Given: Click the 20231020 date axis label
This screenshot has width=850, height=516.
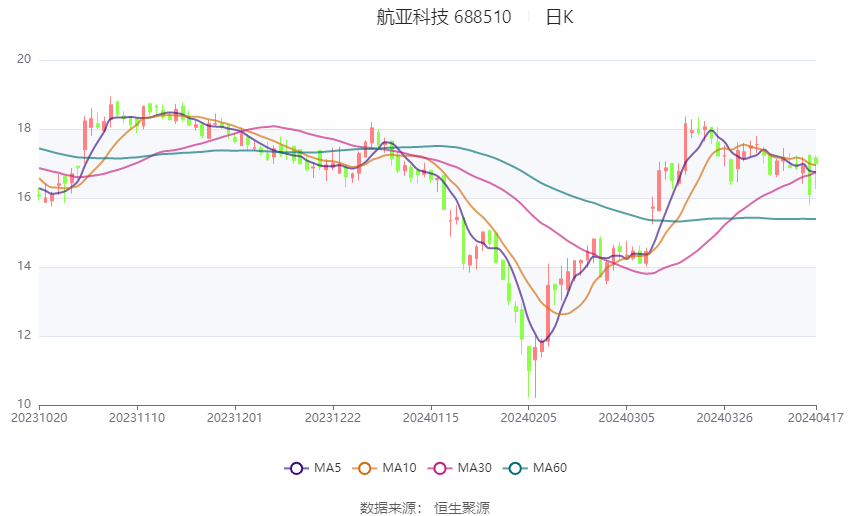Looking at the screenshot, I should [x=39, y=418].
